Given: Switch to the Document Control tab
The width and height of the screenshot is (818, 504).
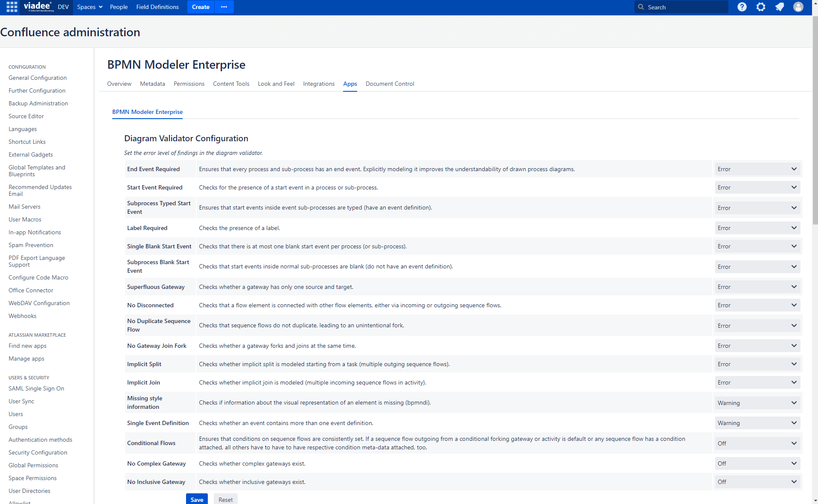Looking at the screenshot, I should pyautogui.click(x=390, y=84).
